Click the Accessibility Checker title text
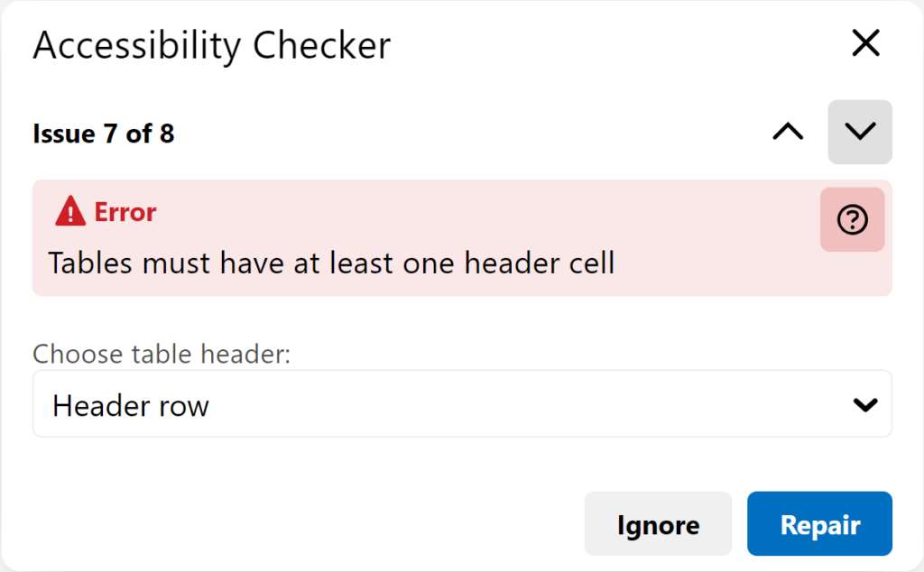 tap(211, 45)
